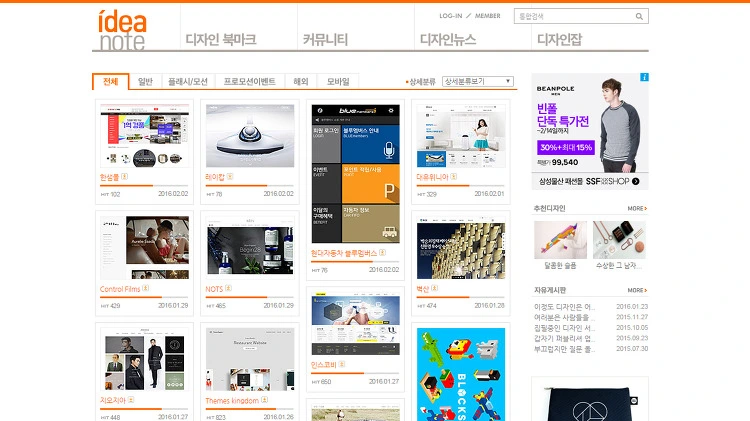Screen dimensions: 750x421
Task: Open the Themes kingdom title link
Action: (x=232, y=400)
